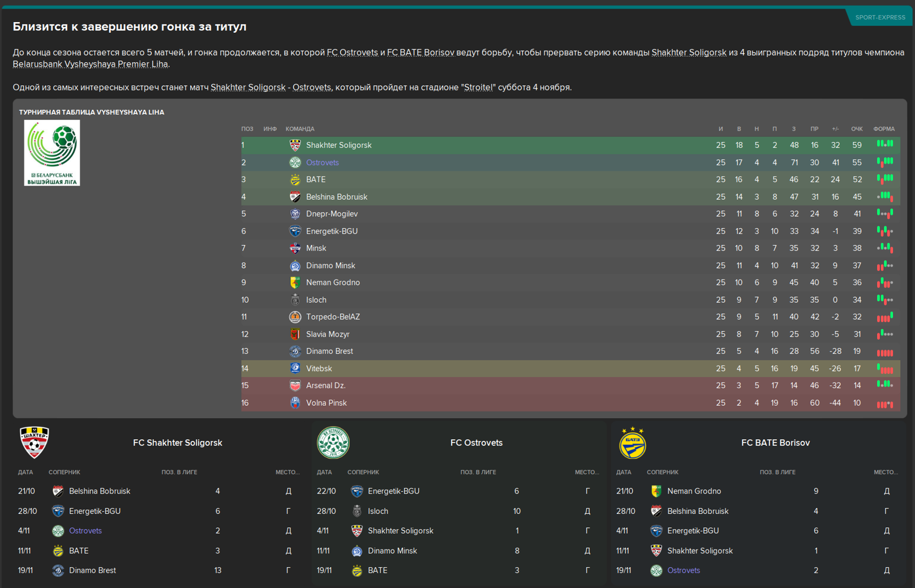The image size is (915, 588).
Task: Select Ostrovets team name in league table
Action: (x=323, y=162)
